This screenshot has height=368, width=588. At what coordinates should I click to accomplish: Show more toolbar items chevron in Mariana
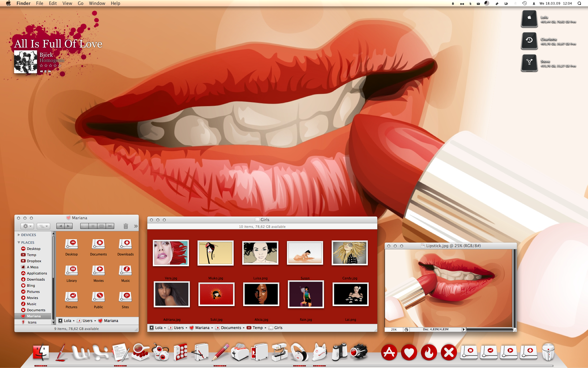point(136,226)
